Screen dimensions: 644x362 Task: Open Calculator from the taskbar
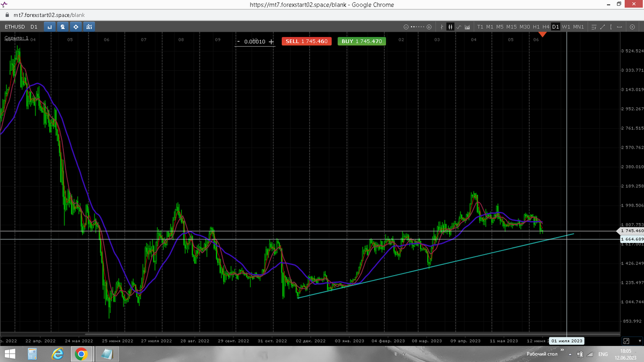(x=33, y=354)
